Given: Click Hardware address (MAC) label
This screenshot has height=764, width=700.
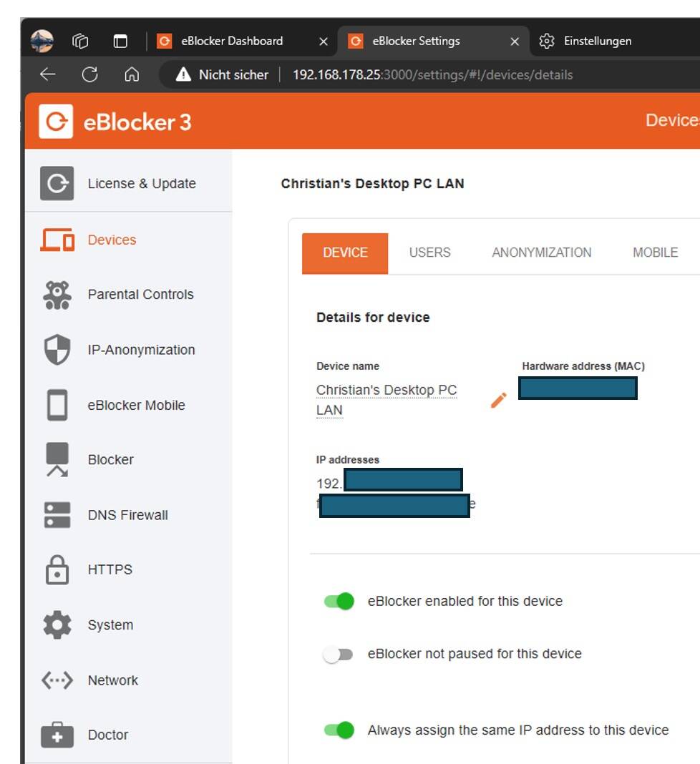Looking at the screenshot, I should coord(583,366).
